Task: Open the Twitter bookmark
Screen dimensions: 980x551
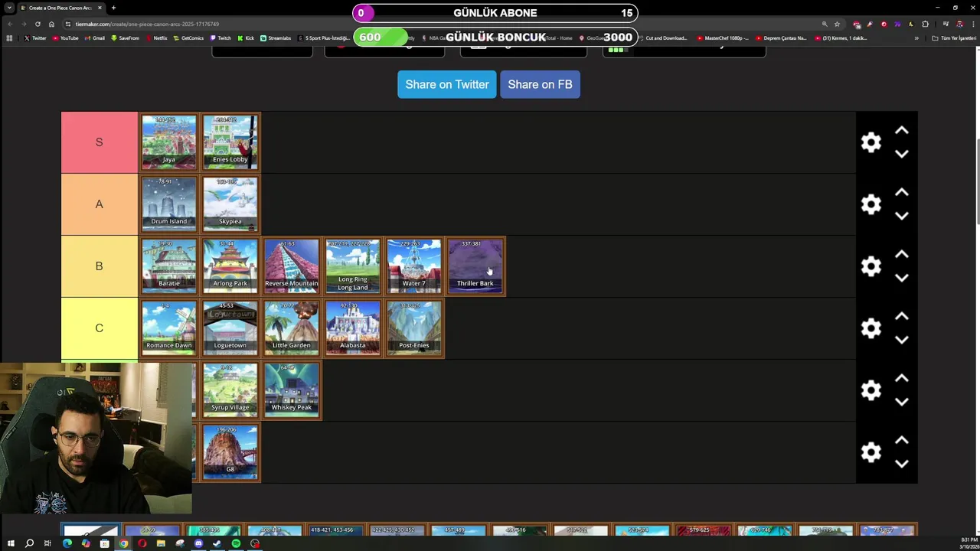Action: (35, 38)
